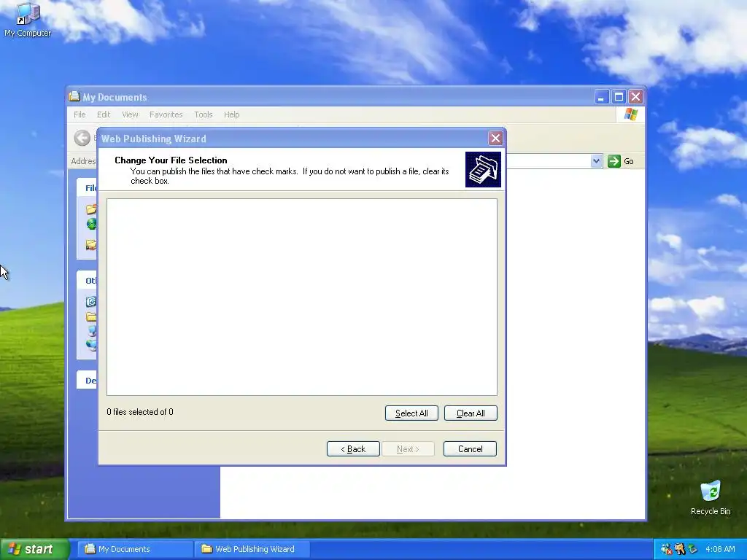
Task: Maximize the My Documents window
Action: pyautogui.click(x=619, y=97)
